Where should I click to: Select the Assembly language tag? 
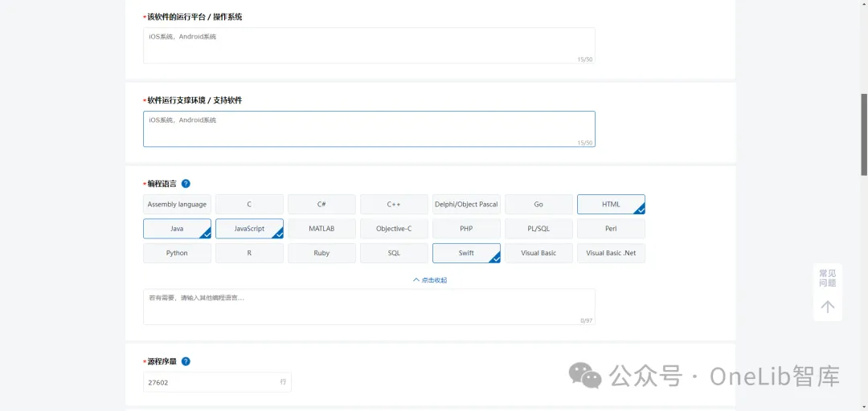(177, 205)
